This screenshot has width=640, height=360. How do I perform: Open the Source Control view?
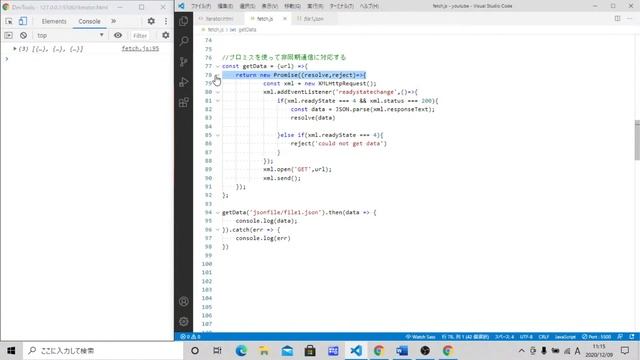pyautogui.click(x=184, y=62)
